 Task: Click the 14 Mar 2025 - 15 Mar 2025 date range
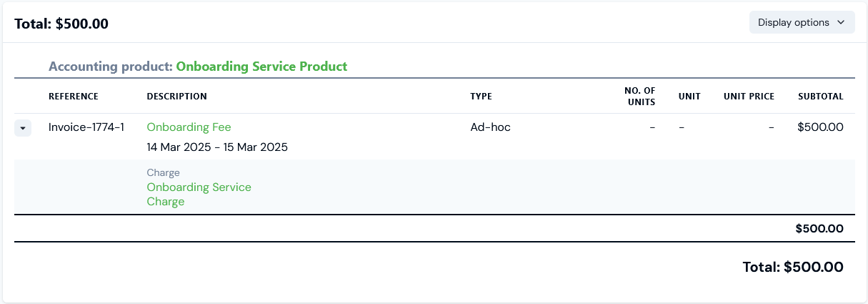pyautogui.click(x=217, y=147)
